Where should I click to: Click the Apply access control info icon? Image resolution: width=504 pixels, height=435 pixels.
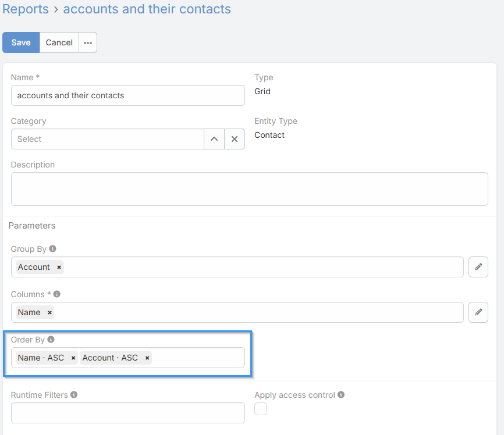coord(341,395)
